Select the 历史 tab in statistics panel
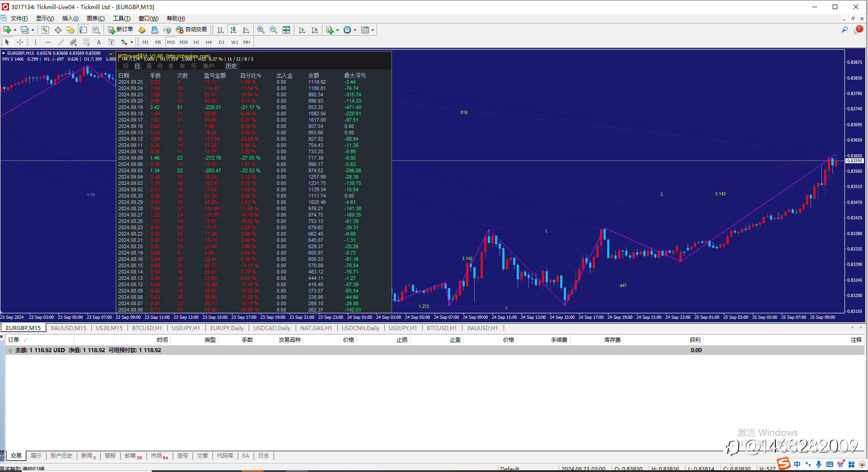 click(231, 66)
